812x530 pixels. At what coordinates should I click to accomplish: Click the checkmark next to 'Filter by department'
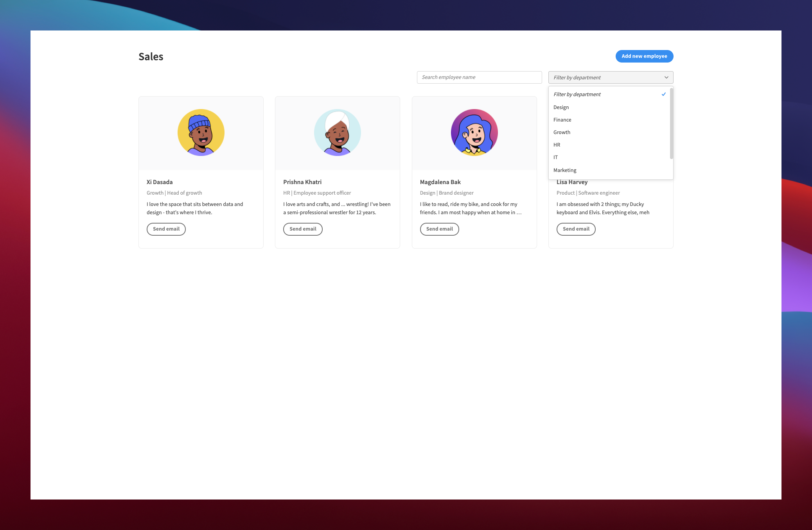pyautogui.click(x=663, y=94)
